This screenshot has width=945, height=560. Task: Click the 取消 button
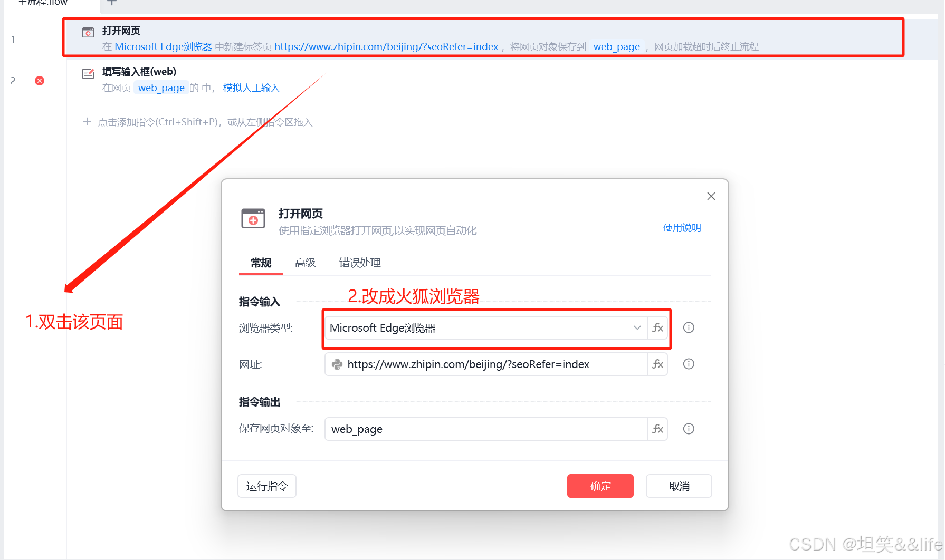[679, 486]
